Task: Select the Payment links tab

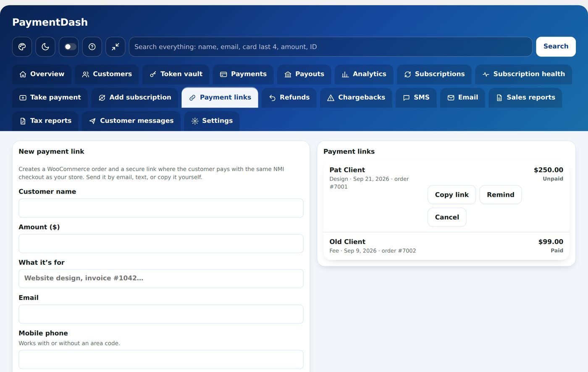Action: pos(220,98)
